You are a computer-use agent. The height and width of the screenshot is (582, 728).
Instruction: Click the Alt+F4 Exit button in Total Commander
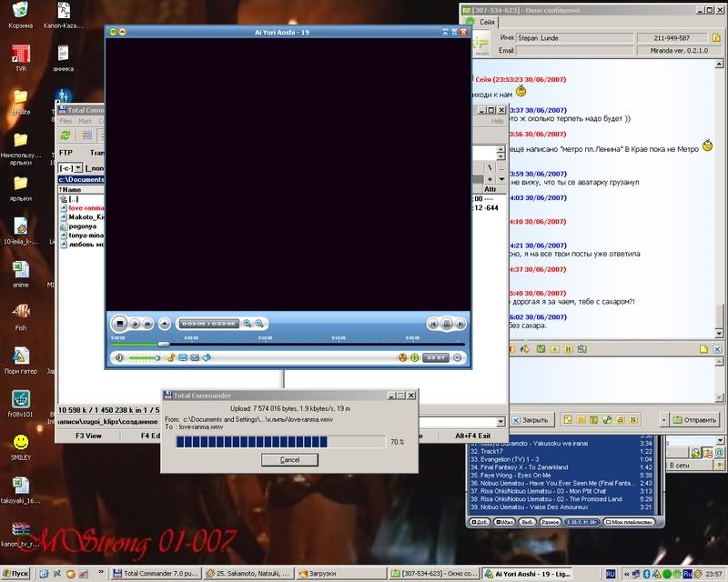(472, 436)
